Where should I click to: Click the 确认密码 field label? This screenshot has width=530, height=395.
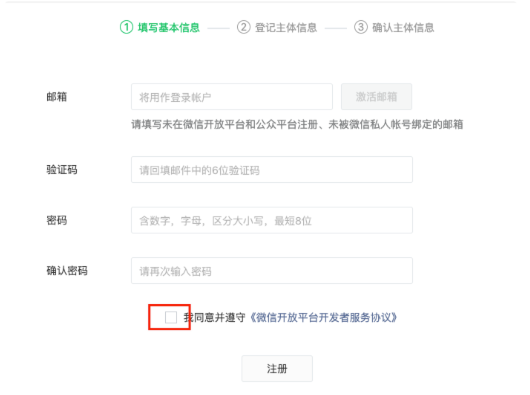click(67, 271)
